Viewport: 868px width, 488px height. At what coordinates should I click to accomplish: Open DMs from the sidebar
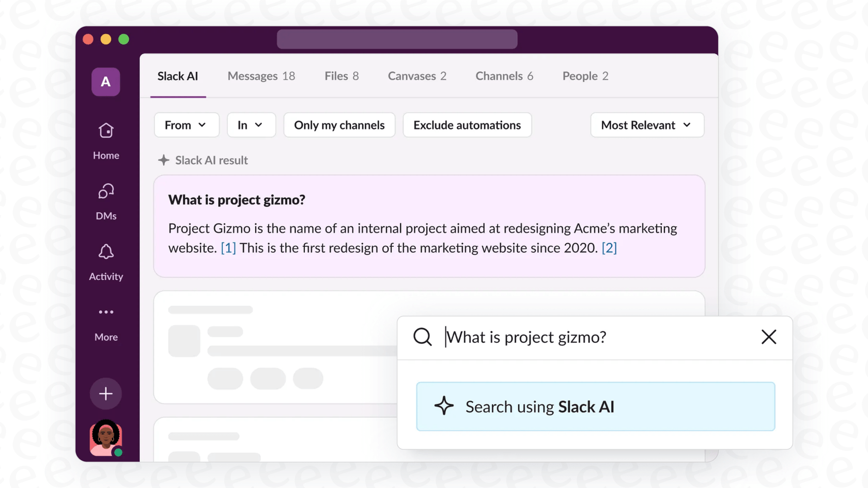[105, 200]
